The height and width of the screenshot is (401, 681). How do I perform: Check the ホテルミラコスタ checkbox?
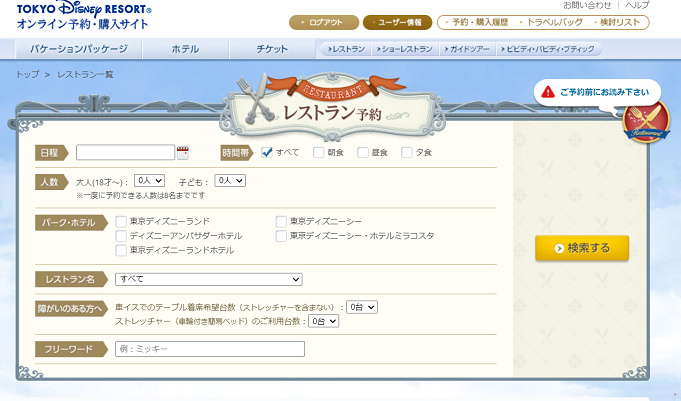[x=281, y=236]
